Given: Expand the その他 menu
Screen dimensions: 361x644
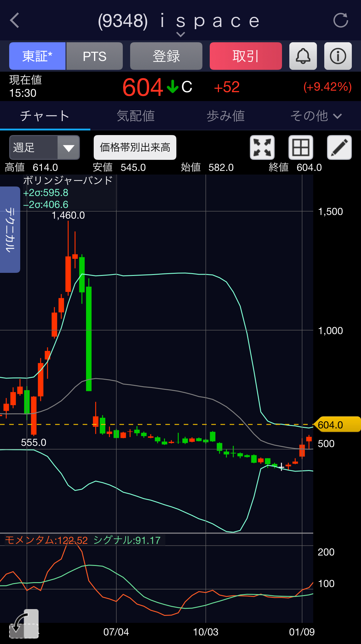Looking at the screenshot, I should pyautogui.click(x=316, y=116).
